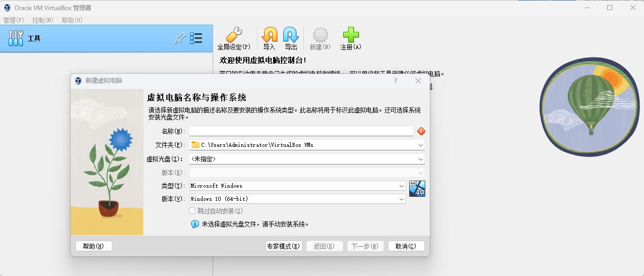644x276 pixels.
Task: Click the Windows 10 64-bit OS badge icon
Action: (x=417, y=188)
